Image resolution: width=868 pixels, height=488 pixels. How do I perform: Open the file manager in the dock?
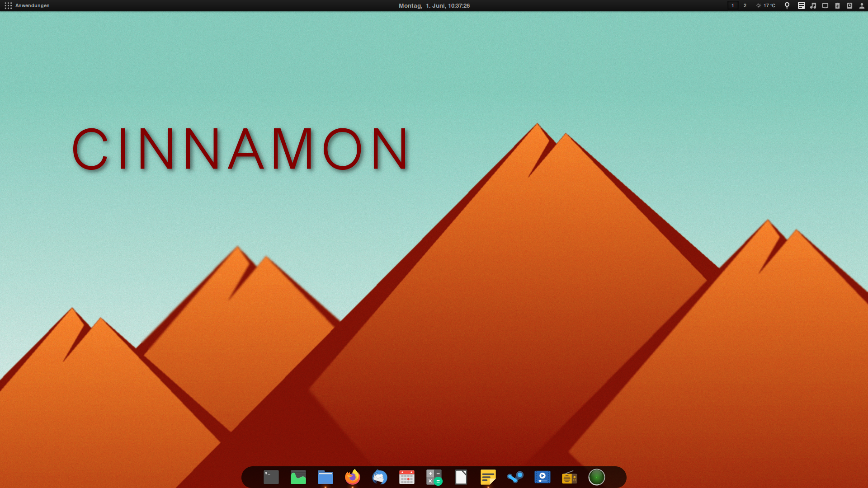[325, 477]
